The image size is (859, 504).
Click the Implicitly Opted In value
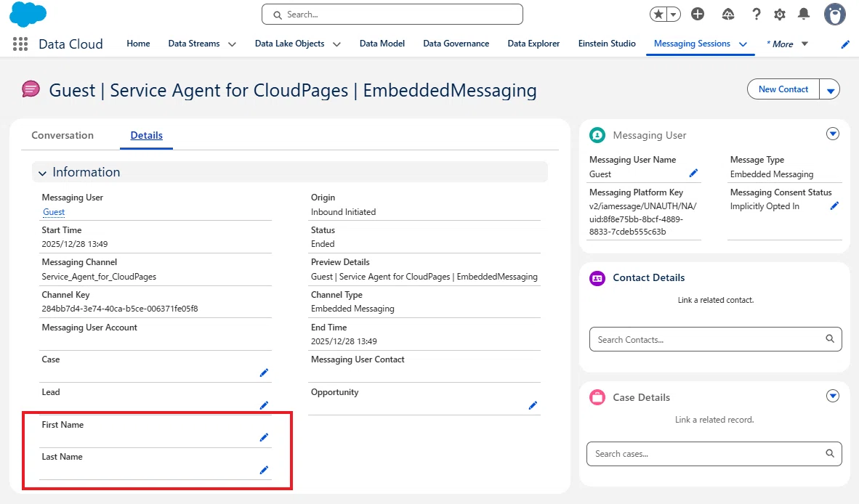point(765,206)
